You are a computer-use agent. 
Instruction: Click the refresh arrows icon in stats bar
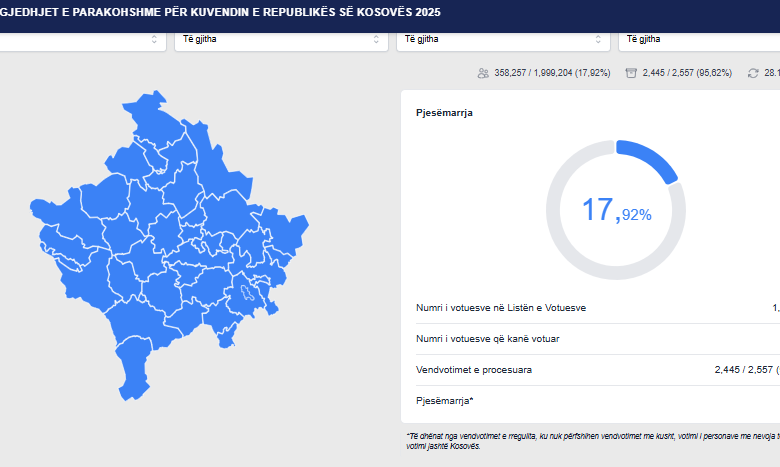[753, 73]
